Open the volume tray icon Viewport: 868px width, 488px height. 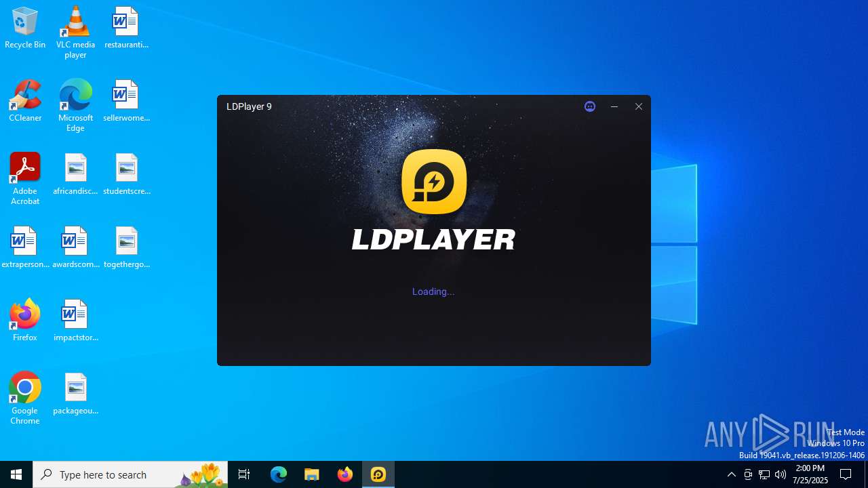point(781,474)
